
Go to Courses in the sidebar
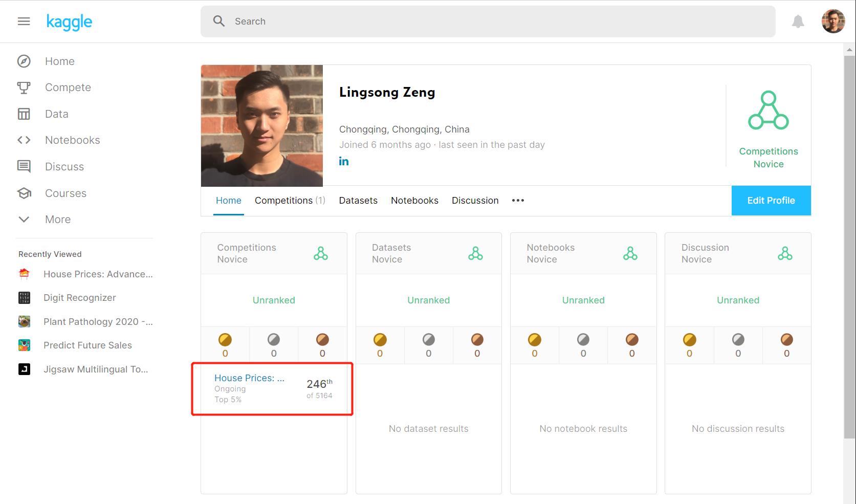[66, 193]
